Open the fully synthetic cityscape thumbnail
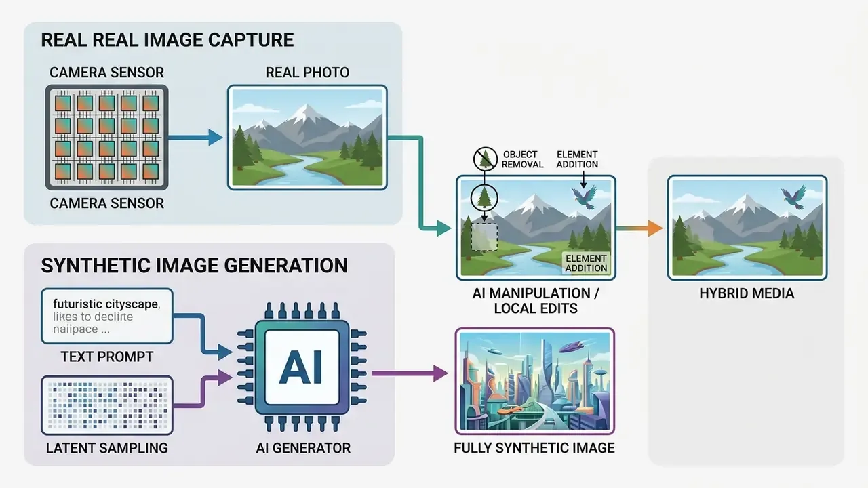Image resolution: width=868 pixels, height=488 pixels. tap(535, 381)
